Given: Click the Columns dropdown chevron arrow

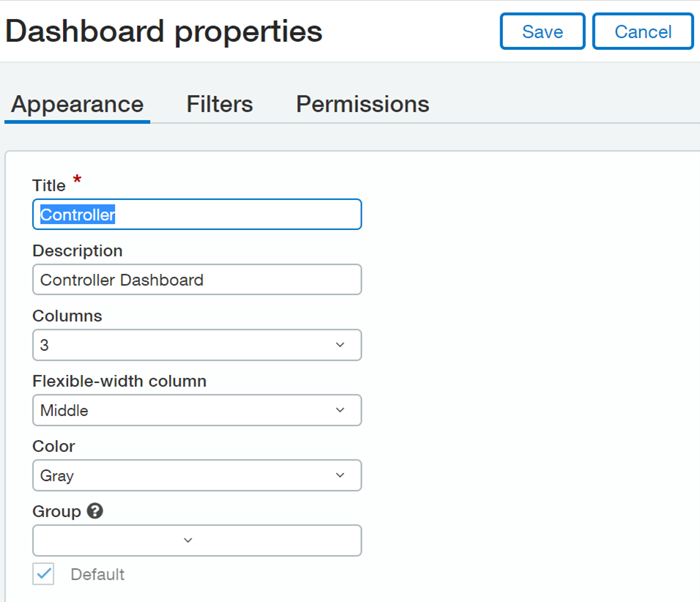Looking at the screenshot, I should pyautogui.click(x=340, y=345).
